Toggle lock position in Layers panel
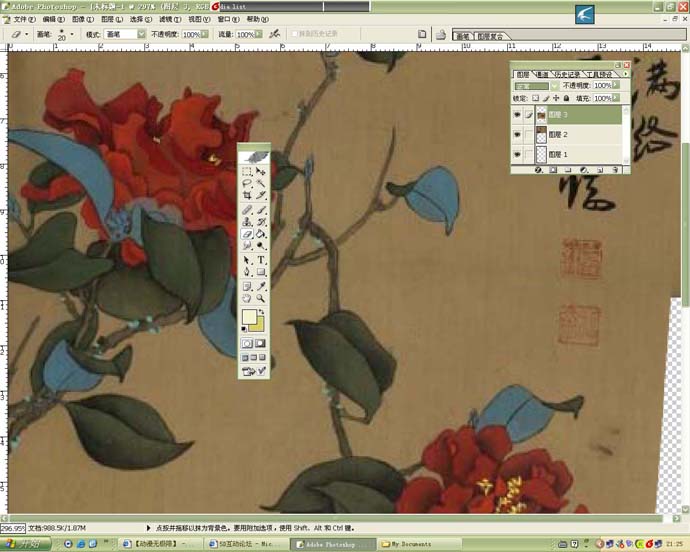The width and height of the screenshot is (690, 552). point(556,98)
